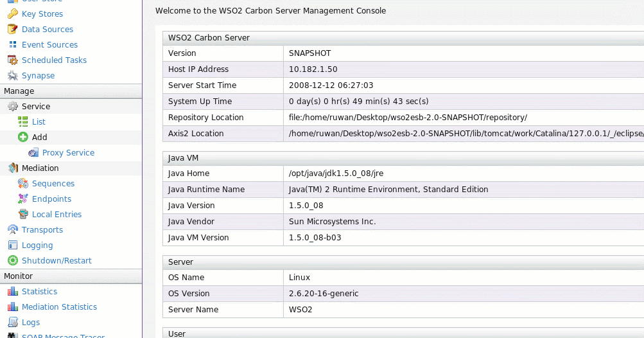
Task: Expand the Service menu item
Action: (x=36, y=107)
